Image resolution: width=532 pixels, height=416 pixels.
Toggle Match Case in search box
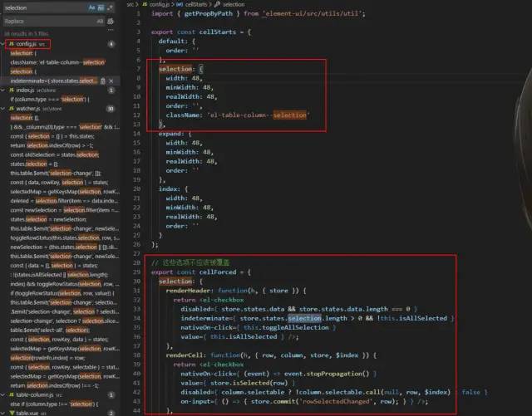90,7
